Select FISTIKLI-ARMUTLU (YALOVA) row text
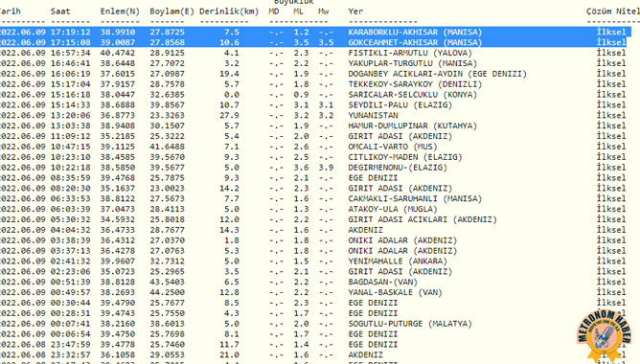640x364 pixels. (x=410, y=53)
